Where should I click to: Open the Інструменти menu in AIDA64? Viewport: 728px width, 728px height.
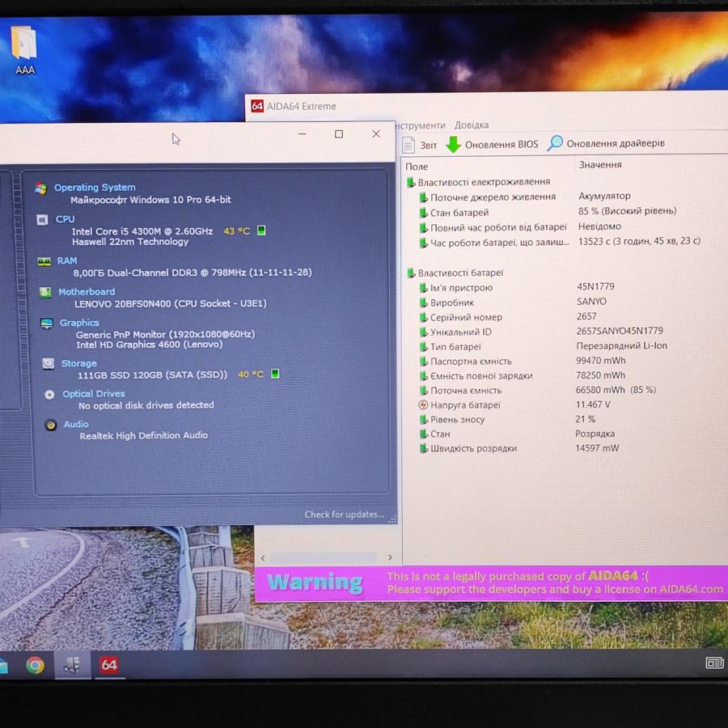(x=420, y=125)
